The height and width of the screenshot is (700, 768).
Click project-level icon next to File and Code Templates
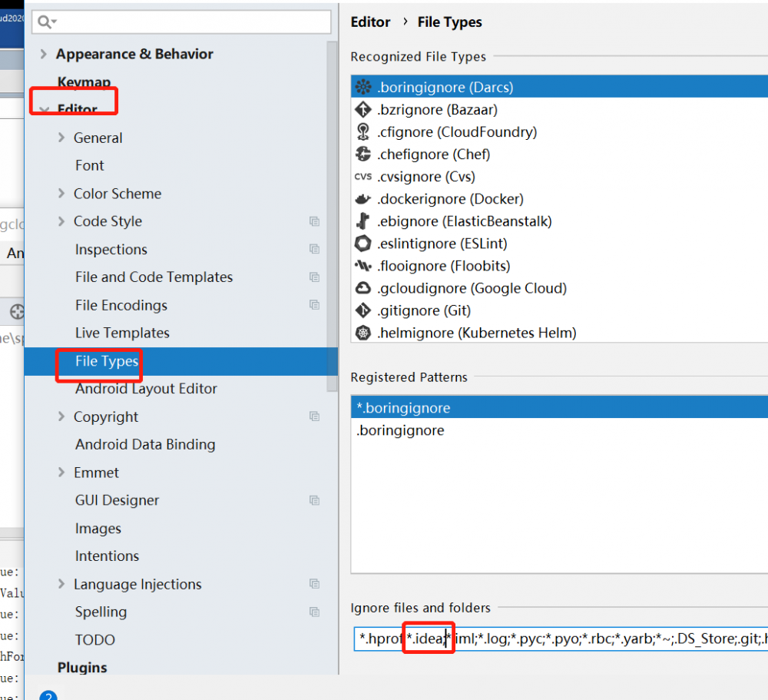tap(314, 277)
